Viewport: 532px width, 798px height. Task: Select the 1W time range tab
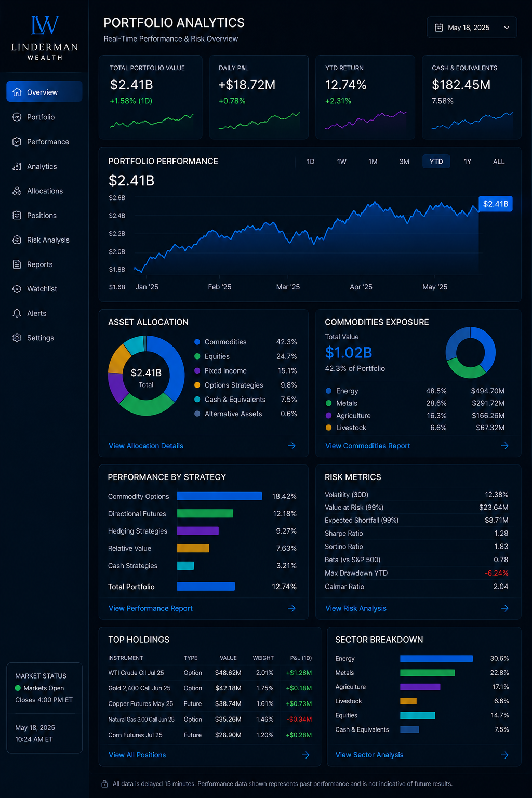point(342,162)
